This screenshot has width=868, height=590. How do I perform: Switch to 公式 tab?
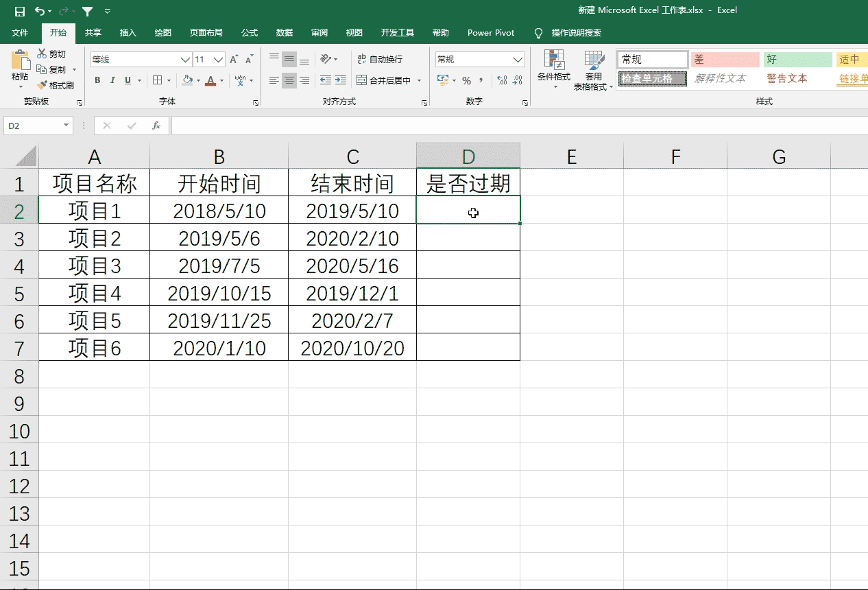click(250, 33)
